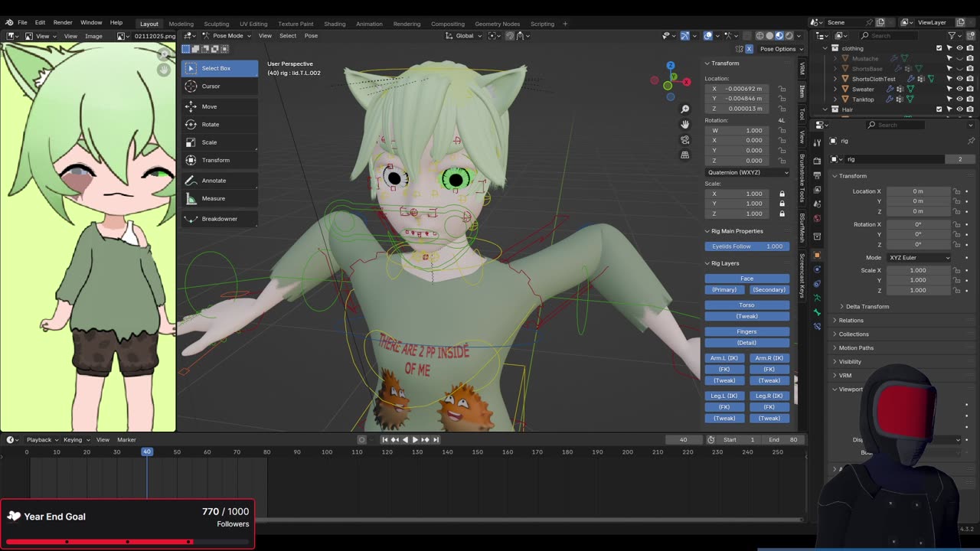Image resolution: width=980 pixels, height=551 pixels.
Task: Select rendered viewport shading mode
Action: pyautogui.click(x=789, y=36)
